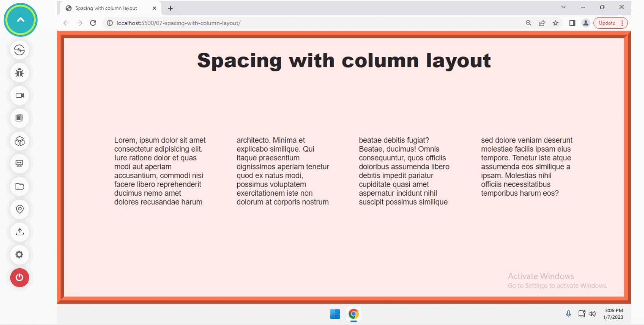The height and width of the screenshot is (325, 644).
Task: Restore down the Chrome browser window
Action: click(602, 7)
